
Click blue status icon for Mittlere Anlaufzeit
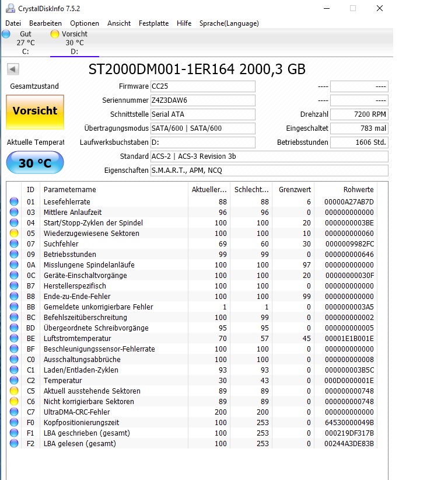14,212
